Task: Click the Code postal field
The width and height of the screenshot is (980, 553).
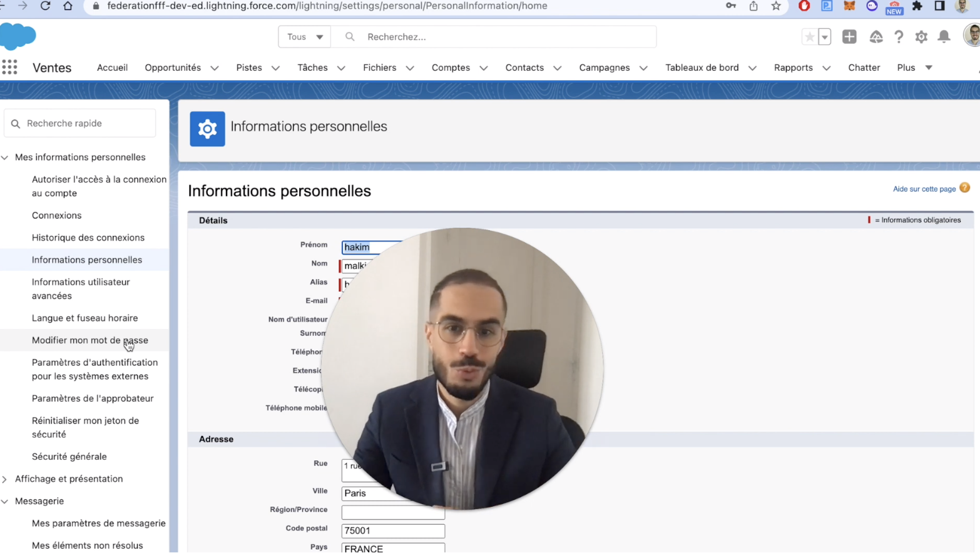Action: point(393,530)
